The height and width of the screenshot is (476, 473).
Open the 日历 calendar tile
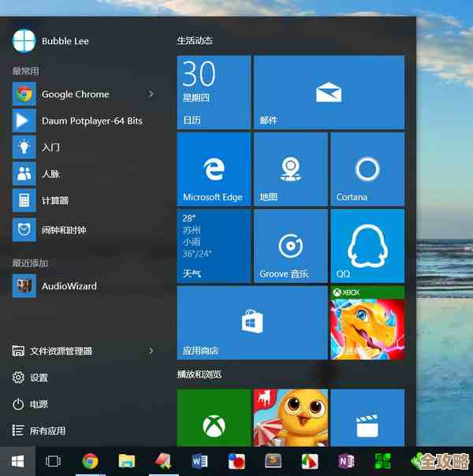pos(214,92)
